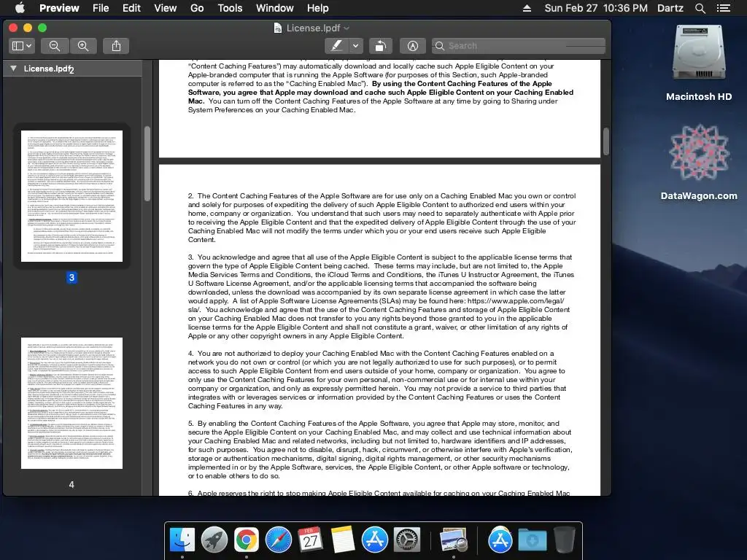Image resolution: width=747 pixels, height=560 pixels.
Task: Open the Apple menu
Action: [x=20, y=8]
